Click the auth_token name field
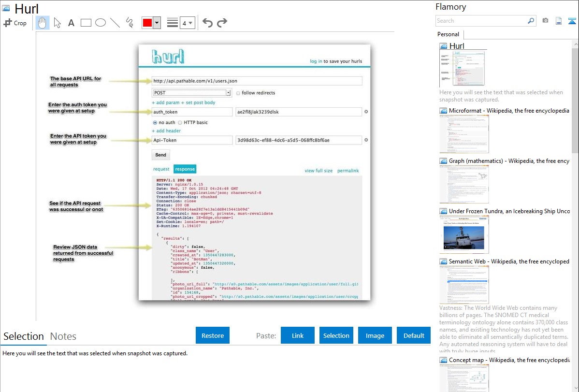Screen dimensions: 579x392 coord(192,112)
